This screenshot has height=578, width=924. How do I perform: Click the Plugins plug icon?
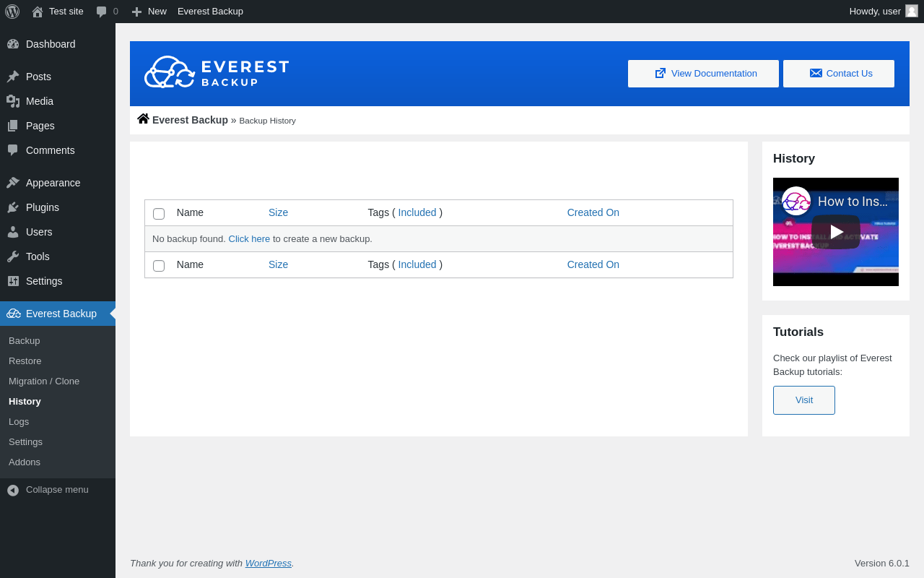13,207
